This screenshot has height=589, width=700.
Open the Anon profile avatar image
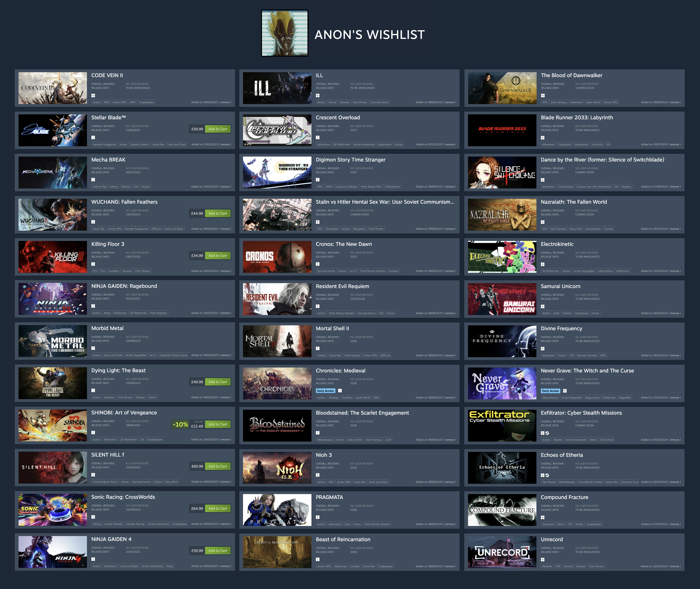tap(284, 33)
